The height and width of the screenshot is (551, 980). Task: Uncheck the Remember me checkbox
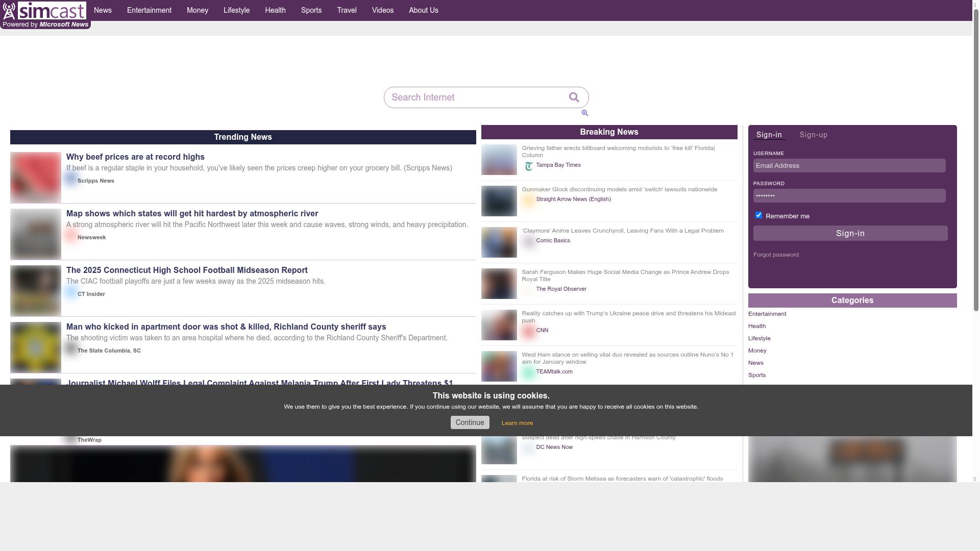point(758,215)
